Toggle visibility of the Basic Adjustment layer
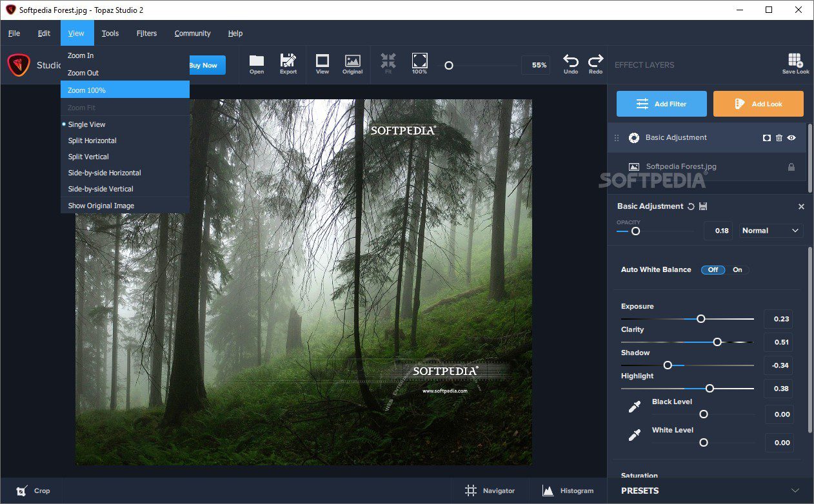Viewport: 814px width, 504px height. coord(791,138)
